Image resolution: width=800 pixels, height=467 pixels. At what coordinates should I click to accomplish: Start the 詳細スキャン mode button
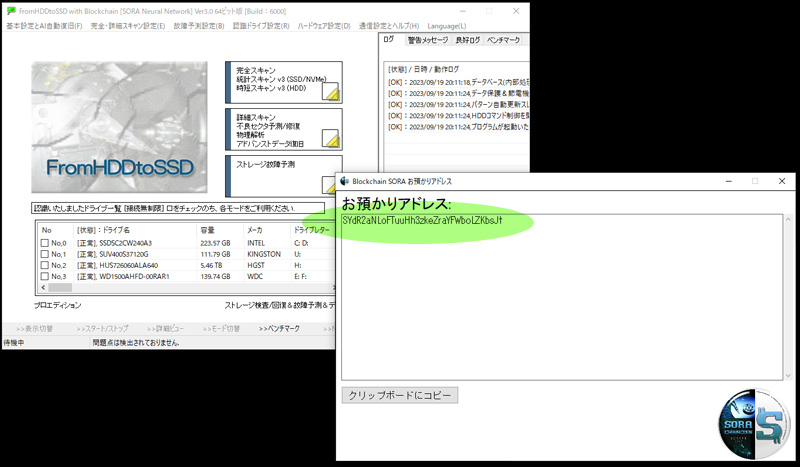pyautogui.click(x=284, y=129)
